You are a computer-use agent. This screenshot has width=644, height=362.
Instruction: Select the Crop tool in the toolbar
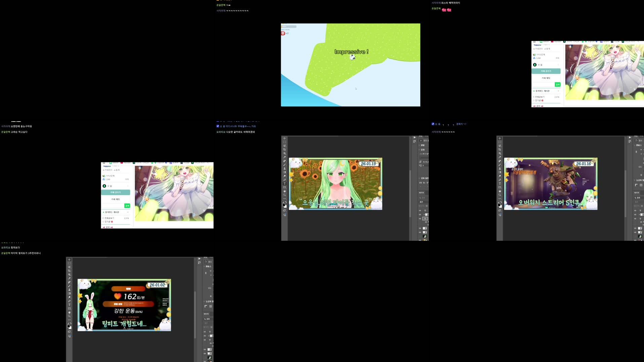click(285, 149)
